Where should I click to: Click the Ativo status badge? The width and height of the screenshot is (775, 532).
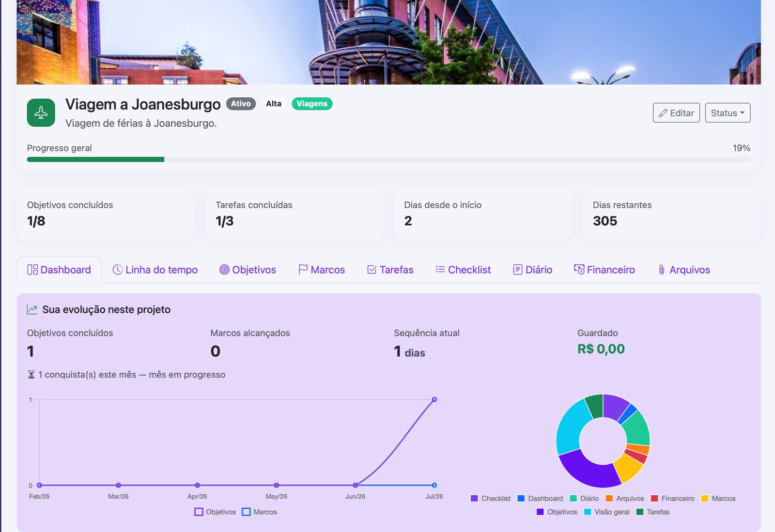tap(241, 104)
